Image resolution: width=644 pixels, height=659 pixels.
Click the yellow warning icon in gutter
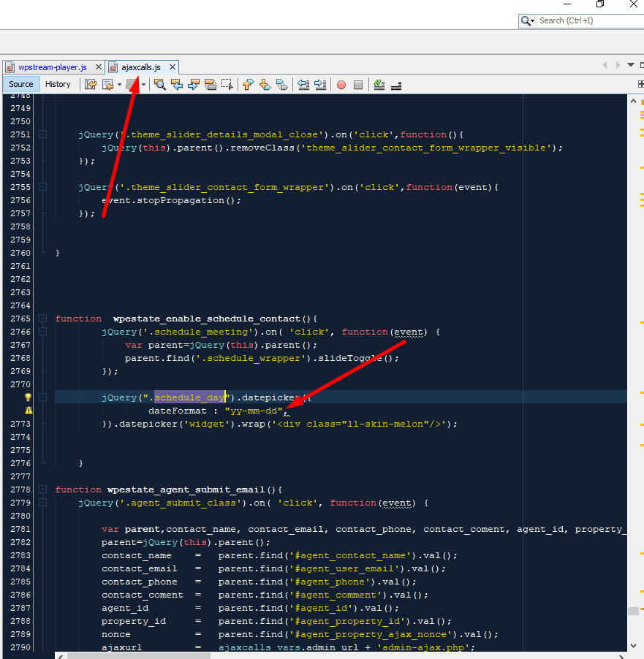(29, 411)
